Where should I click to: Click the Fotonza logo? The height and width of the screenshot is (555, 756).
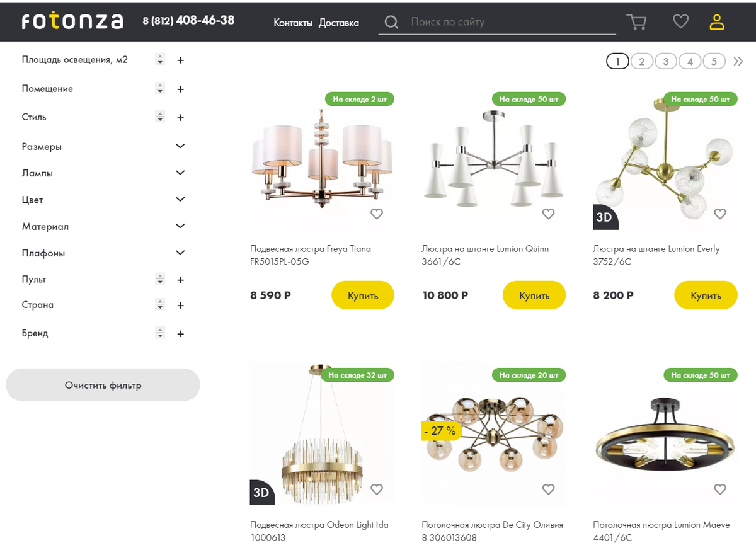pos(72,21)
